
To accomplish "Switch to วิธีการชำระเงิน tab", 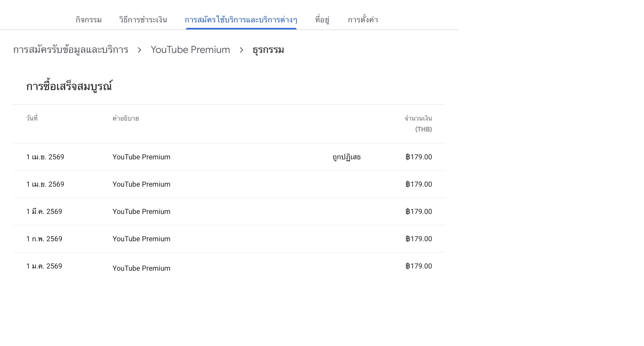I will click(143, 20).
